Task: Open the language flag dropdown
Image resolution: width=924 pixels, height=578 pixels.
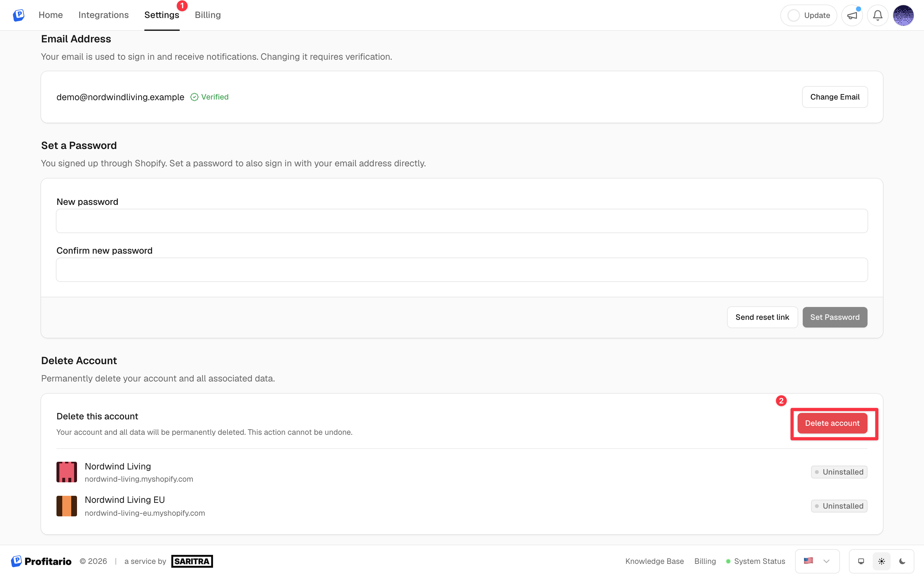Action: (x=817, y=561)
